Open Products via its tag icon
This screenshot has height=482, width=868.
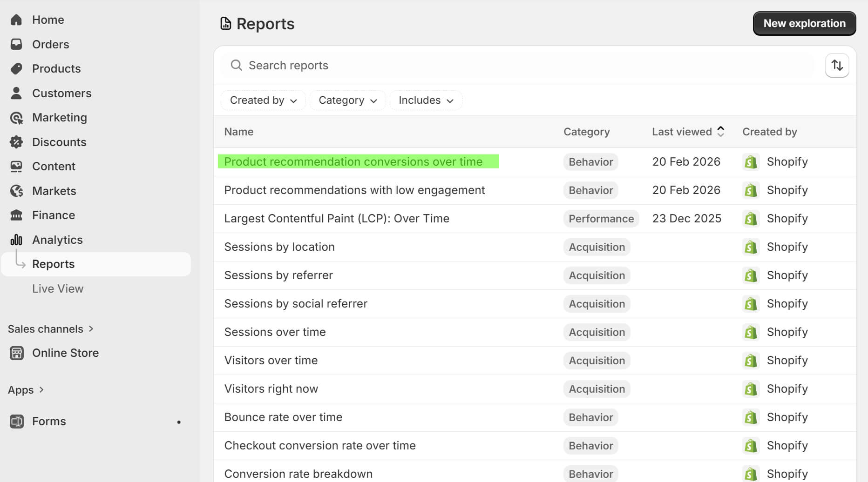16,68
